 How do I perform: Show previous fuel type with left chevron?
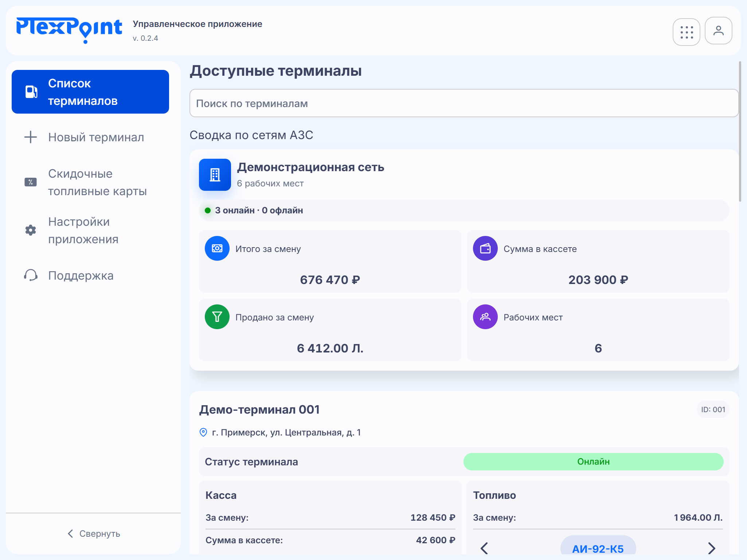pos(484,548)
